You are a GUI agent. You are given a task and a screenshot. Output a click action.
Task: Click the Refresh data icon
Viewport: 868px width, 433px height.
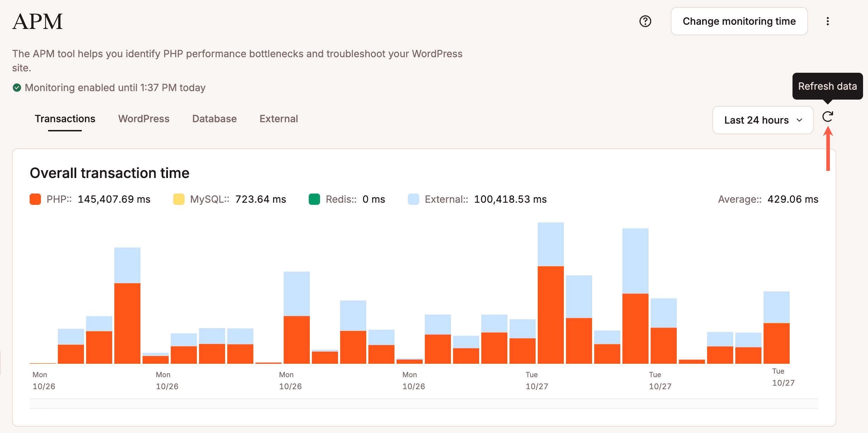click(827, 117)
